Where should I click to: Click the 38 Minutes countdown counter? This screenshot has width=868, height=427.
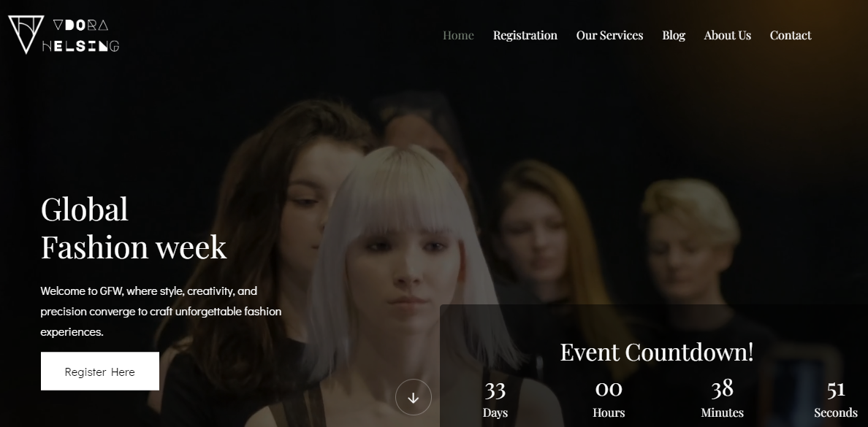[x=722, y=399]
